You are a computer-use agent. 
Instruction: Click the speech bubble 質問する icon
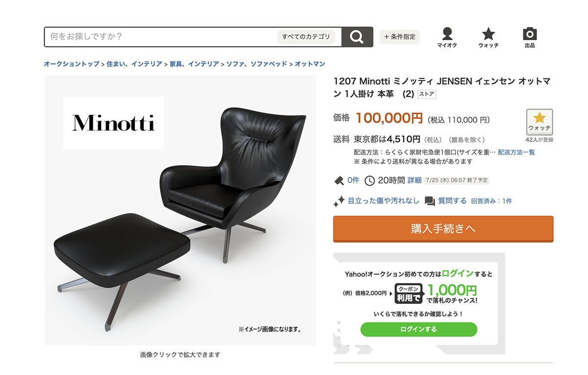[x=430, y=201]
